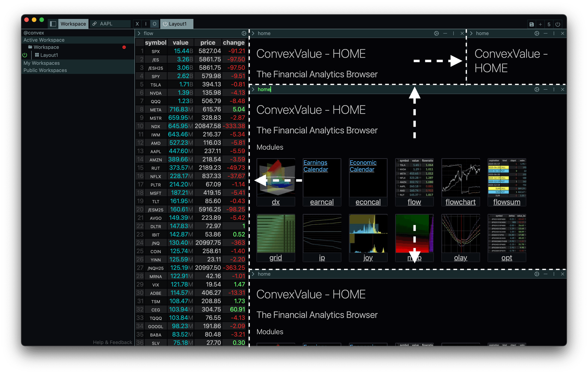Screen dimensions: 588x374
Task: Select the Workspace folder in the sidebar tree
Action: click(46, 47)
